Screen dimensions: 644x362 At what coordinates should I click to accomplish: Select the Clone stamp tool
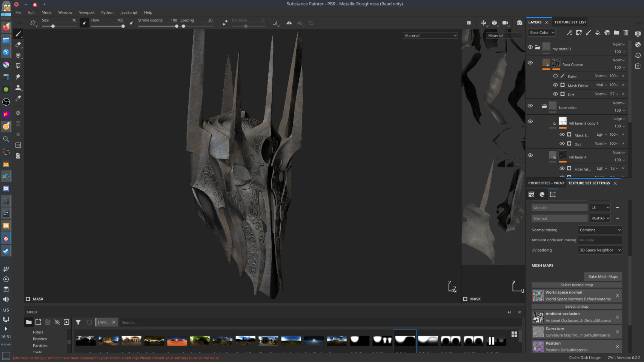(18, 87)
